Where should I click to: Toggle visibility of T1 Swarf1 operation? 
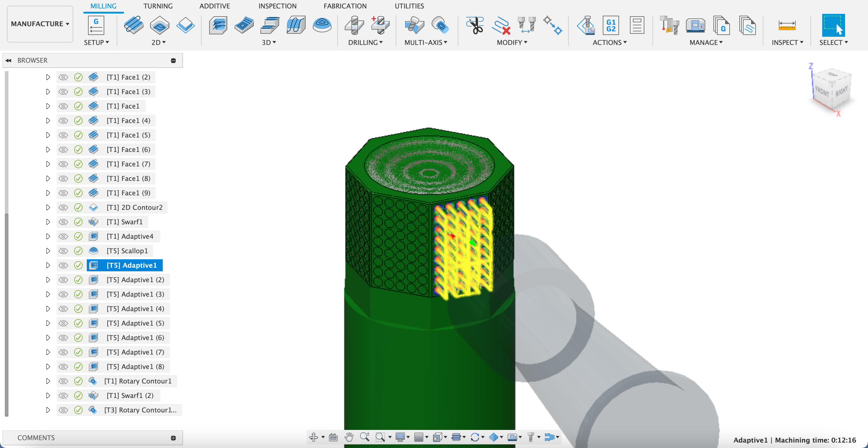pyautogui.click(x=63, y=222)
